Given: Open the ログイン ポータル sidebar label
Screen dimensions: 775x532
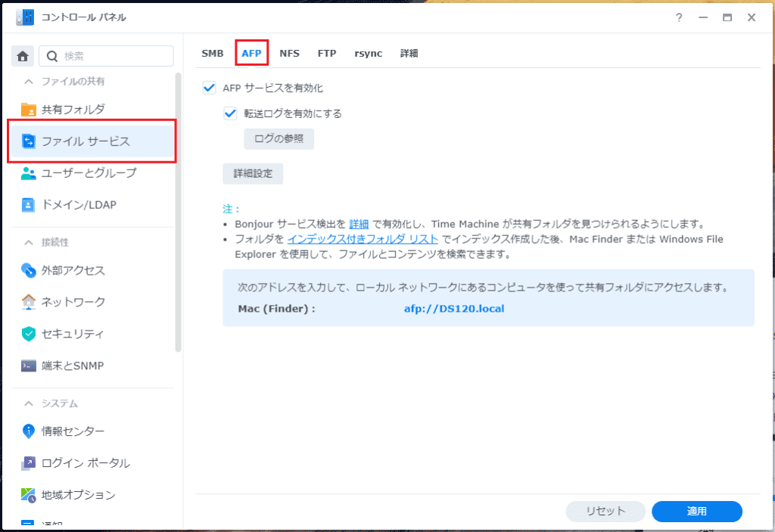Looking at the screenshot, I should pos(86,463).
